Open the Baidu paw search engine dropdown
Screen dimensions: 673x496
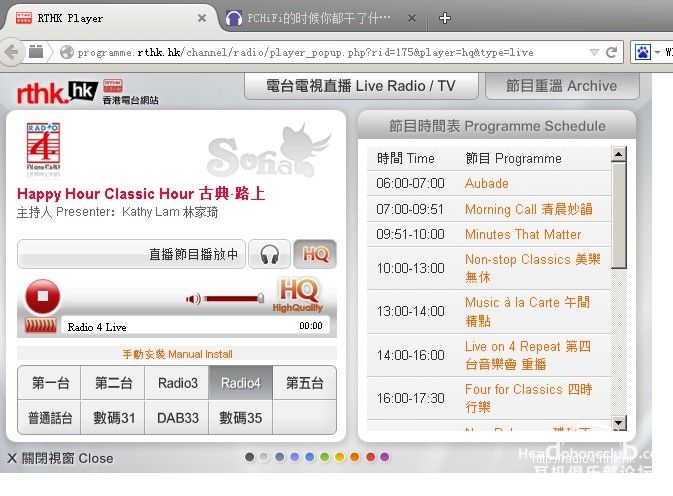tap(647, 52)
